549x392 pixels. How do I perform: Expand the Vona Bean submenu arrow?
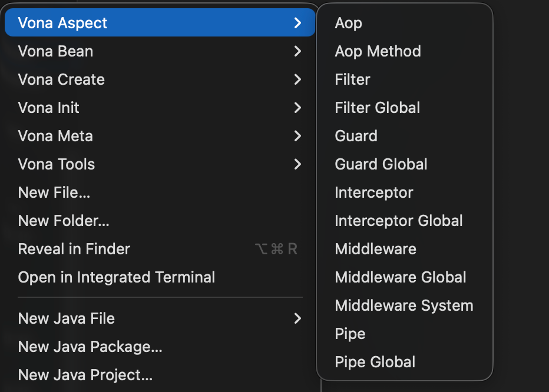(x=297, y=51)
